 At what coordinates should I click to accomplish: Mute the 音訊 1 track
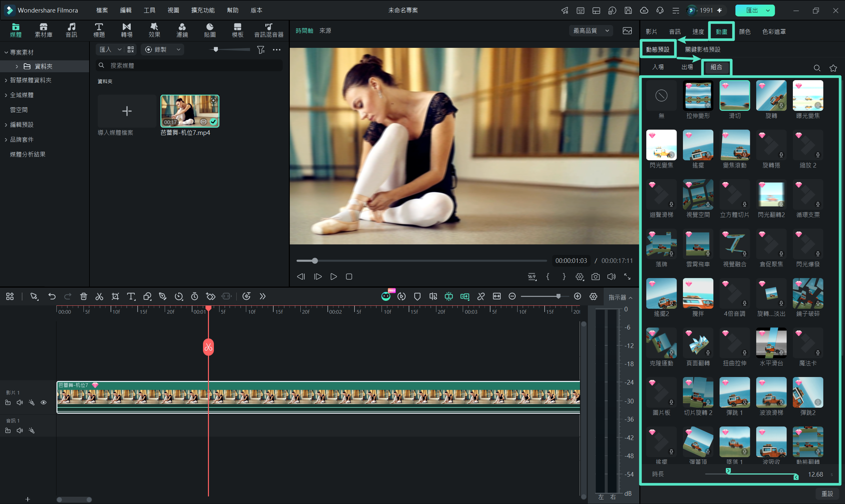(x=20, y=431)
